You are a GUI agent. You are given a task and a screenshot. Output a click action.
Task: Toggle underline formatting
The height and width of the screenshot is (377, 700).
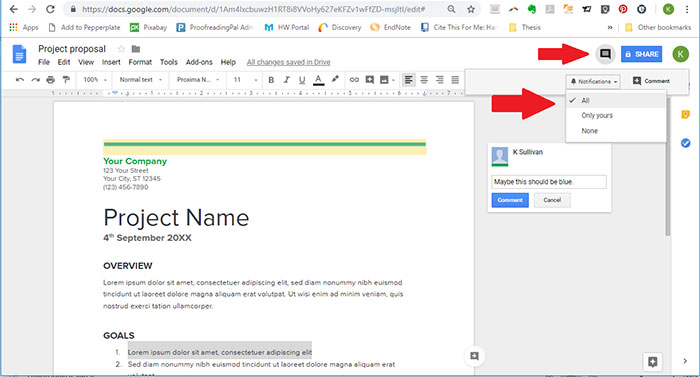click(x=302, y=80)
